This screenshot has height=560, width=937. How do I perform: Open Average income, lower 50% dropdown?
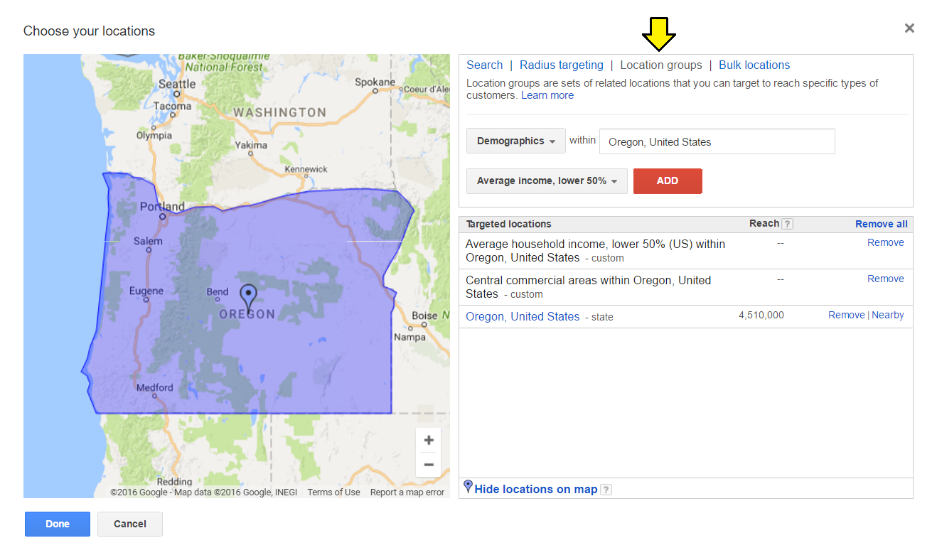(547, 181)
